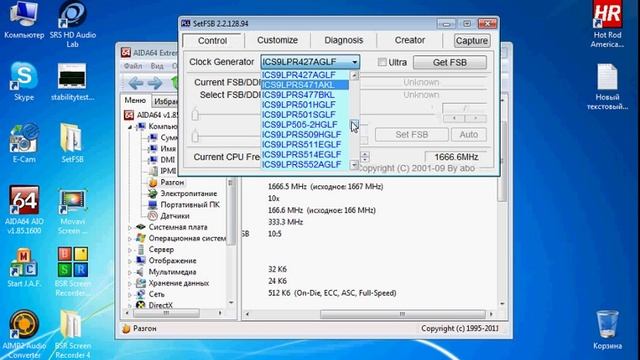The image size is (640, 360).
Task: Click the Auto button in SetFSB
Action: coord(469,135)
